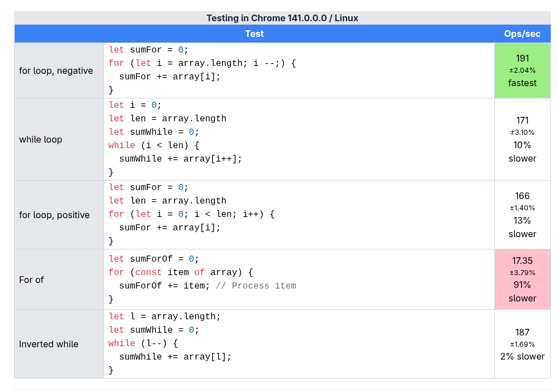
Task: Click code line 'for (let i = array.length; i --;) {'
Action: pyautogui.click(x=202, y=63)
